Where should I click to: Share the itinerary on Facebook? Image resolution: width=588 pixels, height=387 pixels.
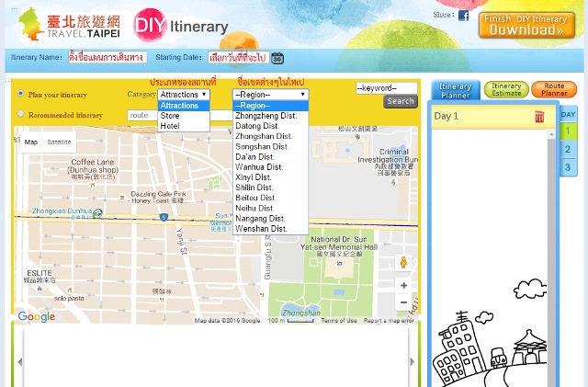click(x=463, y=16)
